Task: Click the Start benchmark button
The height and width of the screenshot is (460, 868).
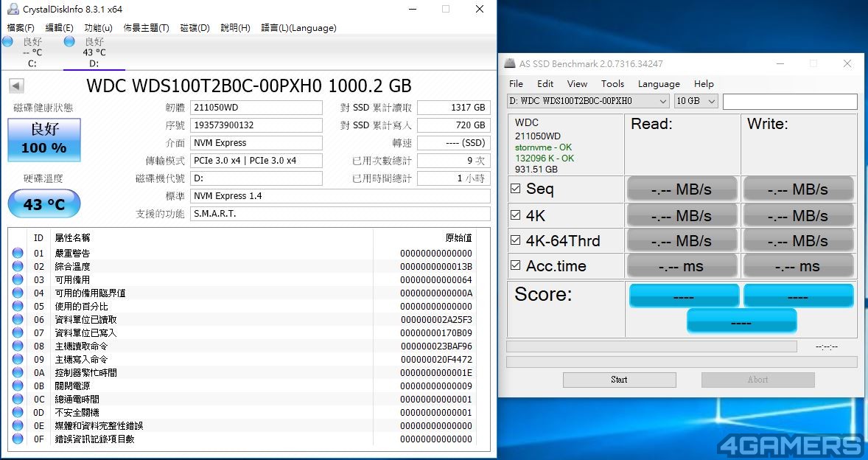Action: coord(620,380)
